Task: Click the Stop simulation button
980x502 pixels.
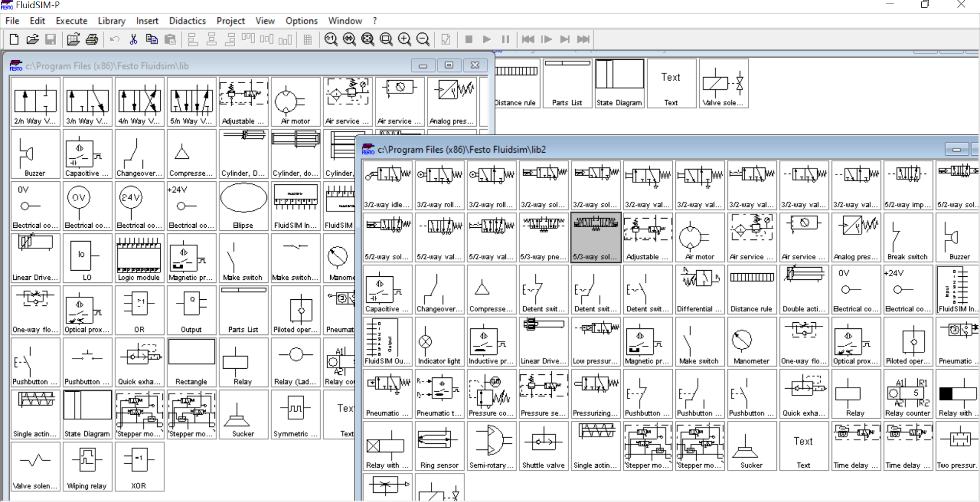Action: pos(469,39)
